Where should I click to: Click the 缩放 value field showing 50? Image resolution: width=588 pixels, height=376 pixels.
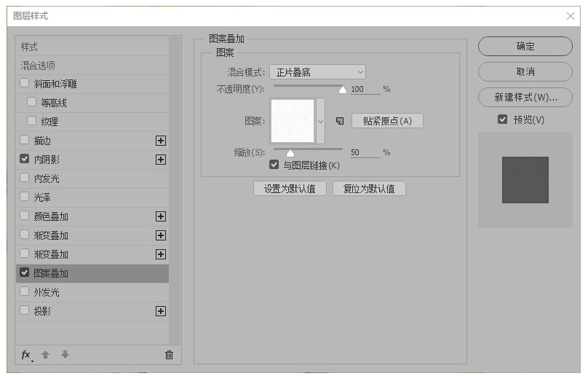(365, 152)
